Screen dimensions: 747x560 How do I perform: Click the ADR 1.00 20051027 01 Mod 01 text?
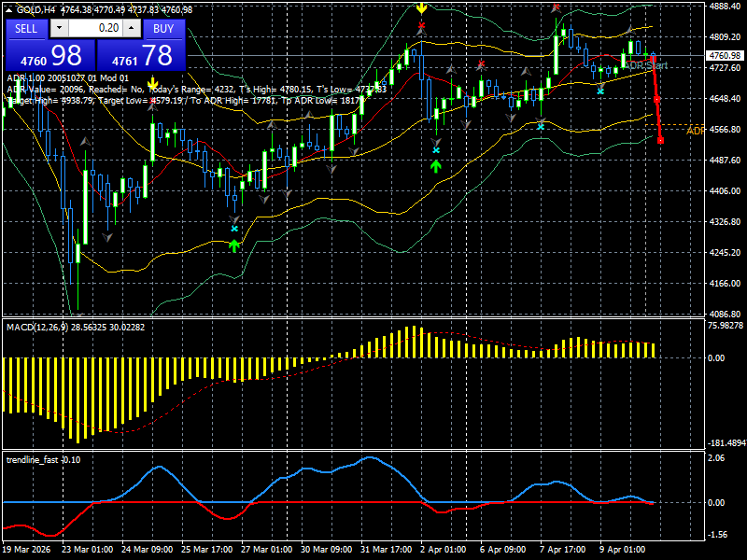(67, 78)
